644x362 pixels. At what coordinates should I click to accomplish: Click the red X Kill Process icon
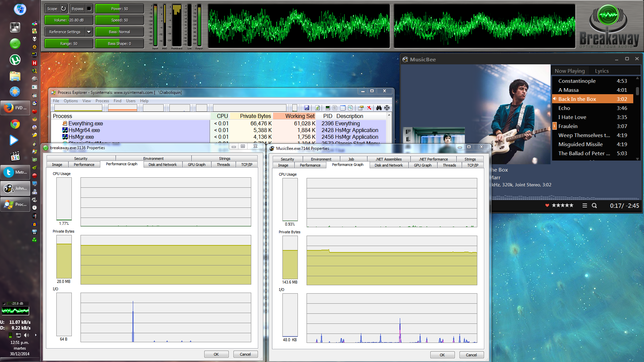coord(369,108)
